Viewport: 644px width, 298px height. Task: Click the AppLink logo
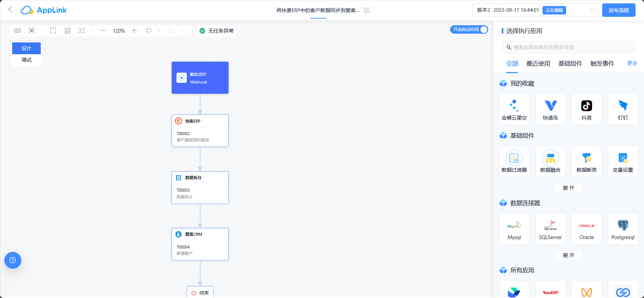coord(43,10)
